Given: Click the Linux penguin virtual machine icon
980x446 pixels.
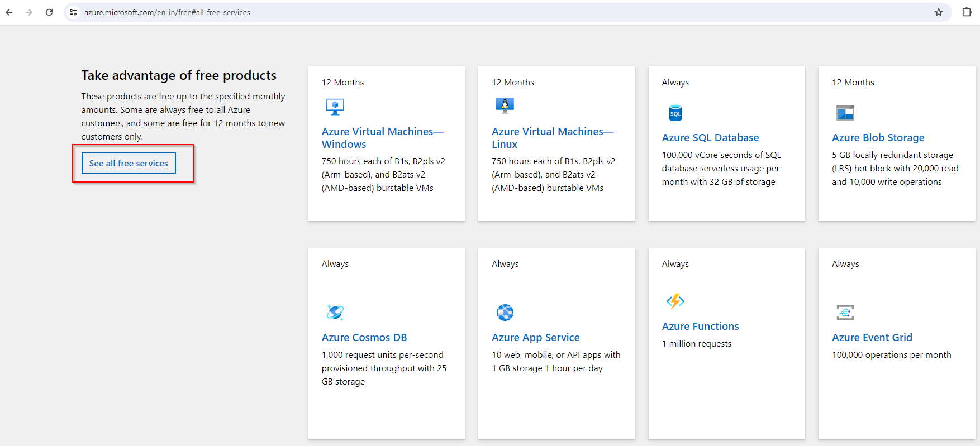Looking at the screenshot, I should pos(505,105).
